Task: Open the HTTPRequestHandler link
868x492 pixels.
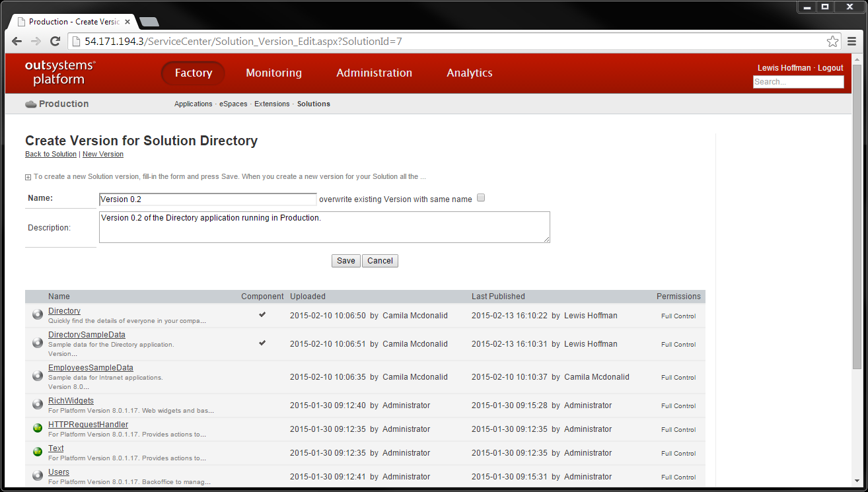Action: pyautogui.click(x=88, y=425)
